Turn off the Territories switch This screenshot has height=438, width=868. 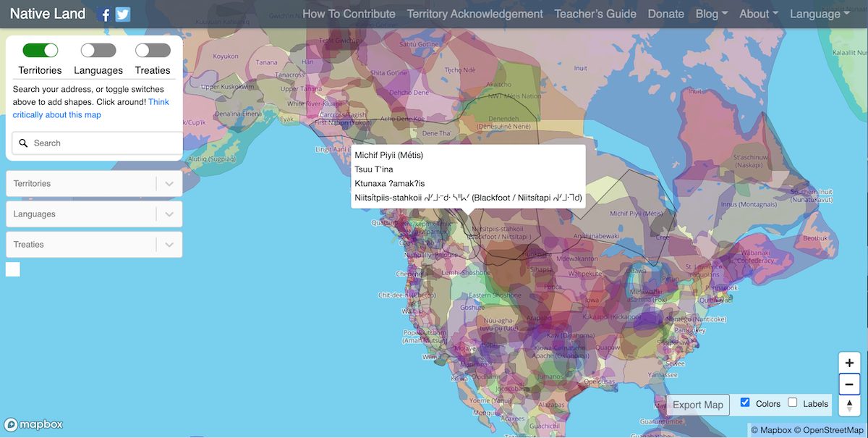click(x=41, y=50)
